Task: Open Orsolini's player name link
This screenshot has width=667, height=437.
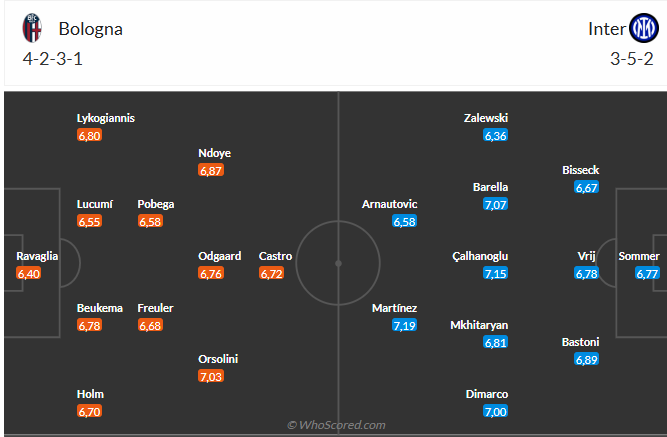Action: click(218, 359)
